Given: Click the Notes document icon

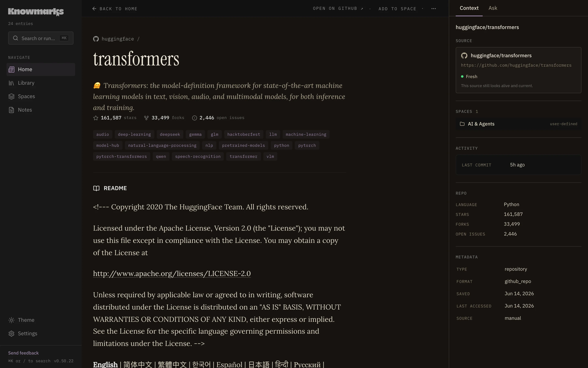Looking at the screenshot, I should (x=11, y=110).
